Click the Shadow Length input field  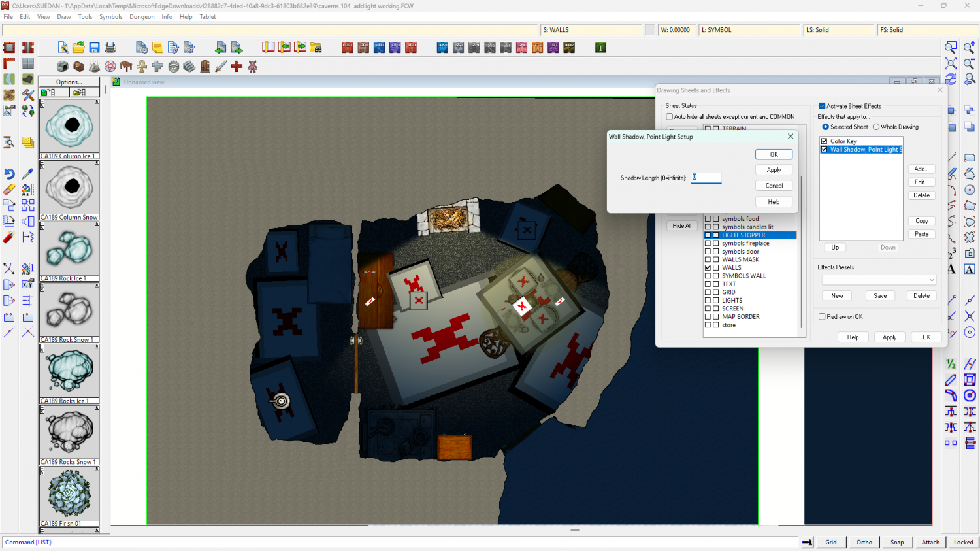(x=706, y=178)
